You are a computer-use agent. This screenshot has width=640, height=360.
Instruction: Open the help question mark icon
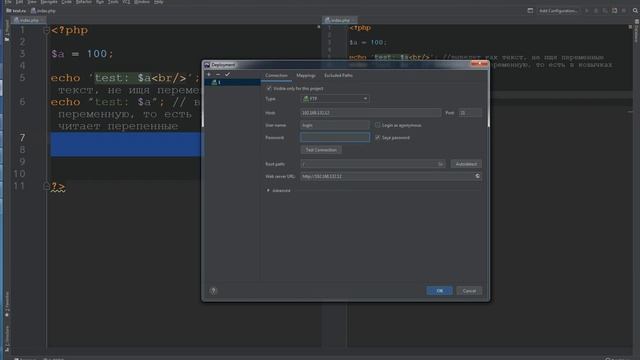click(x=213, y=291)
